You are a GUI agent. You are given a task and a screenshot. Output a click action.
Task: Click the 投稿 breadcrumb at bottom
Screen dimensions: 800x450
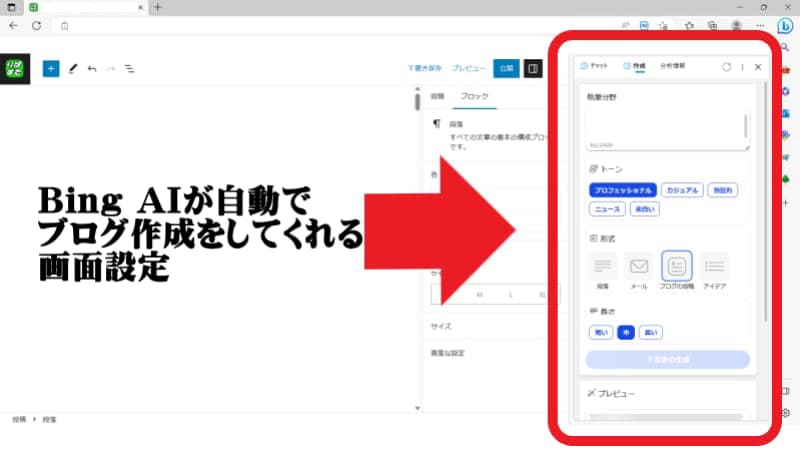pyautogui.click(x=19, y=419)
